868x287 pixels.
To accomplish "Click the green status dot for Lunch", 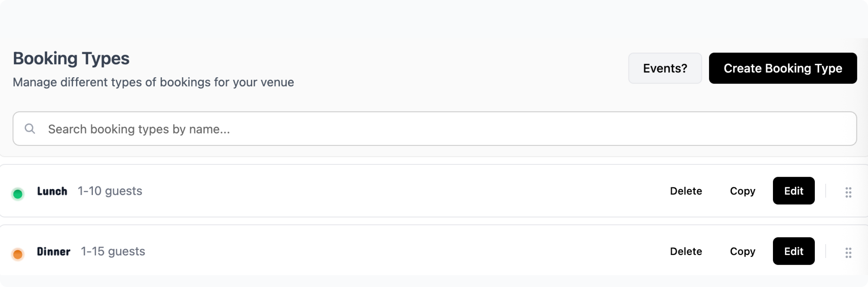I will [18, 194].
